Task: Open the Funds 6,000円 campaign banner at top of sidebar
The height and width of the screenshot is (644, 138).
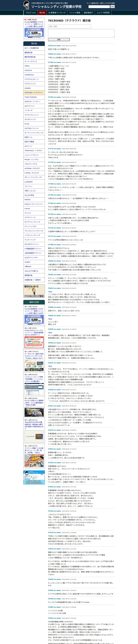Action: pos(34,33)
